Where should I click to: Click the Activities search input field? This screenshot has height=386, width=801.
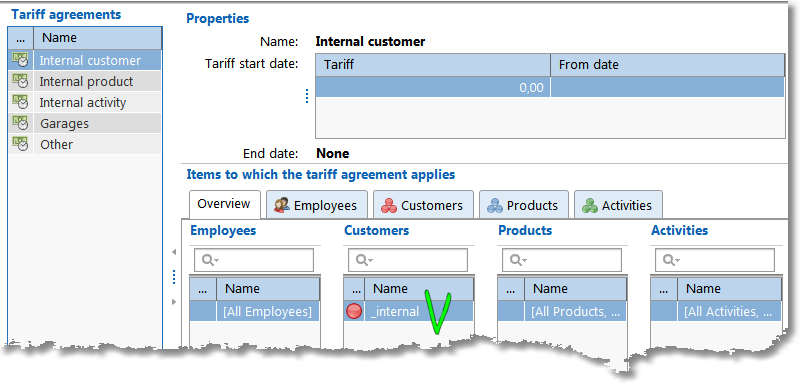(714, 260)
